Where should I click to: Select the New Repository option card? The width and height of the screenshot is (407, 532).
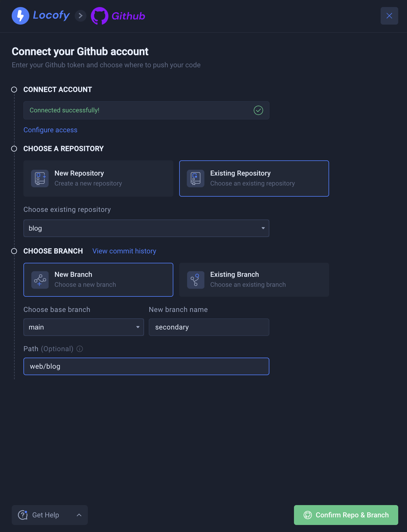(98, 179)
